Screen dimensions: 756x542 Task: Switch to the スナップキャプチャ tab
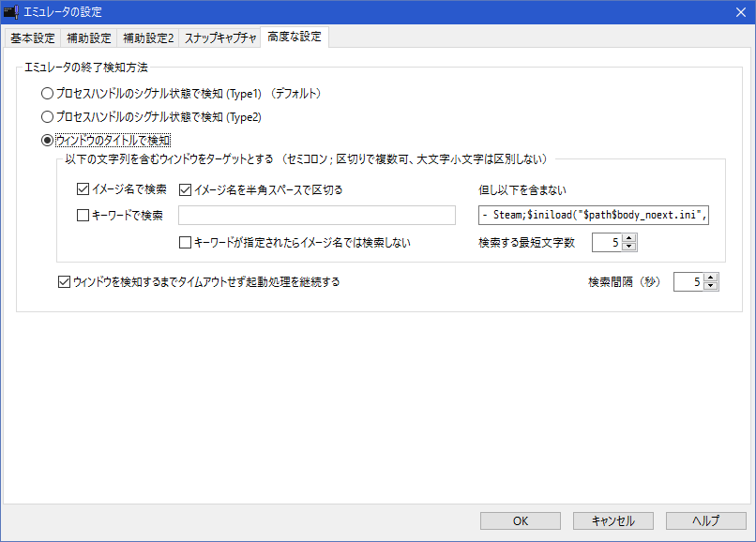click(219, 38)
